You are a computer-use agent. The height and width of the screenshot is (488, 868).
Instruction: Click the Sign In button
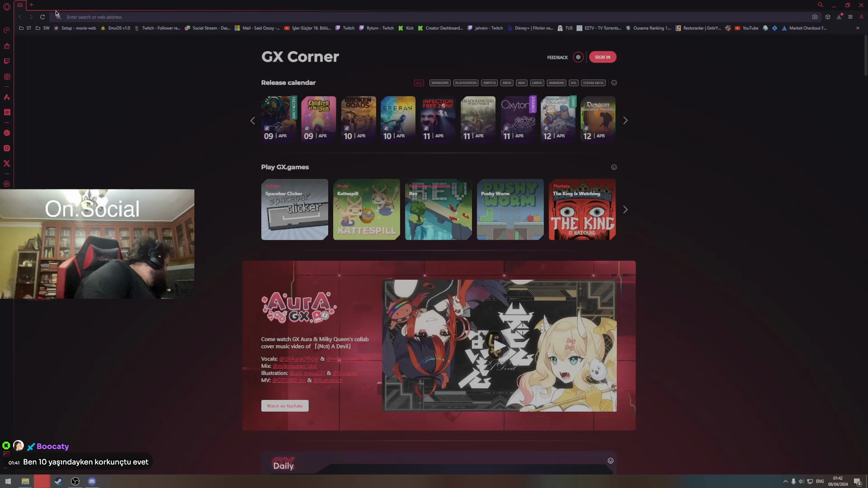(603, 57)
